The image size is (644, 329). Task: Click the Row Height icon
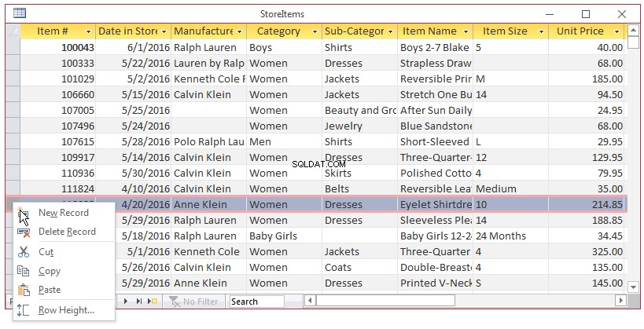coord(24,310)
